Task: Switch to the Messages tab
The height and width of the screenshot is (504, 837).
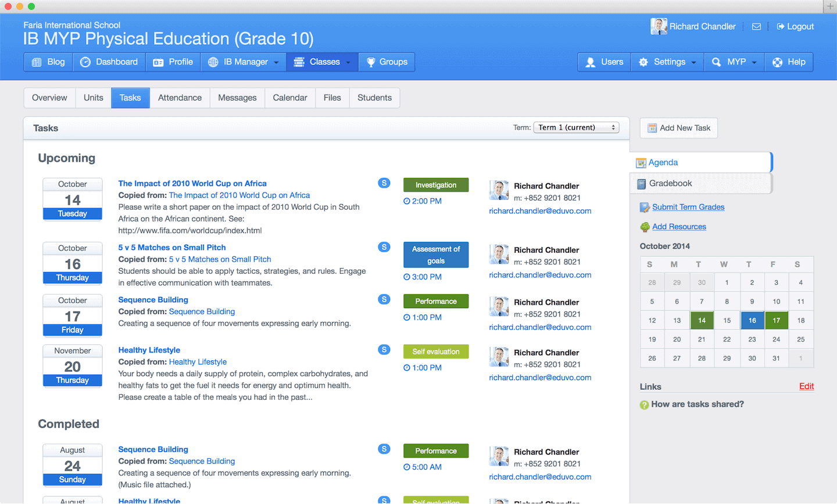Action: coord(237,98)
